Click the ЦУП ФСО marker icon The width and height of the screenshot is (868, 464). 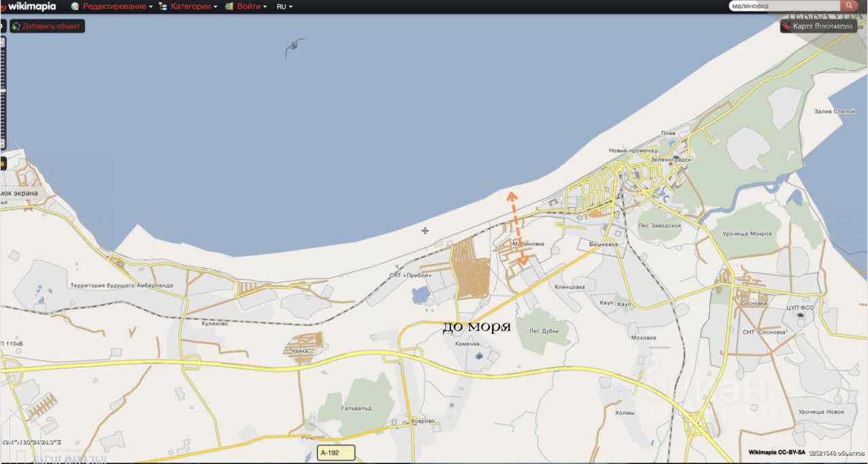(x=801, y=315)
